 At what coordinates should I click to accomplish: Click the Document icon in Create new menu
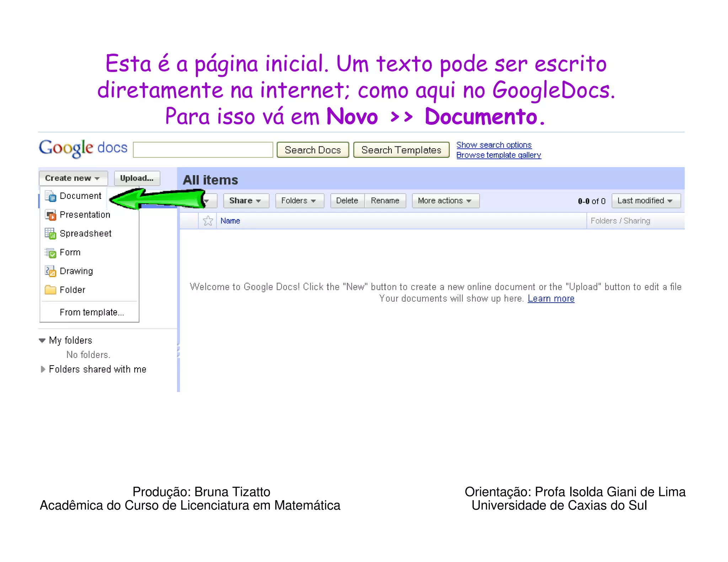click(x=50, y=196)
